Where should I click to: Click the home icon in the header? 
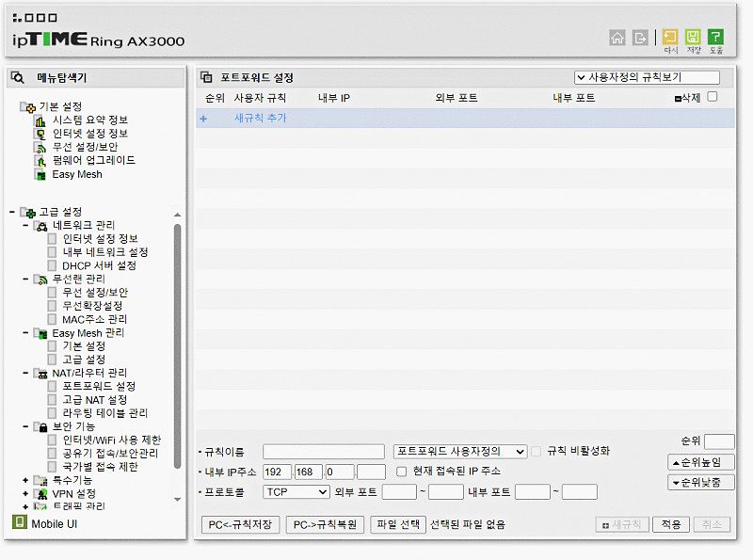pos(617,38)
